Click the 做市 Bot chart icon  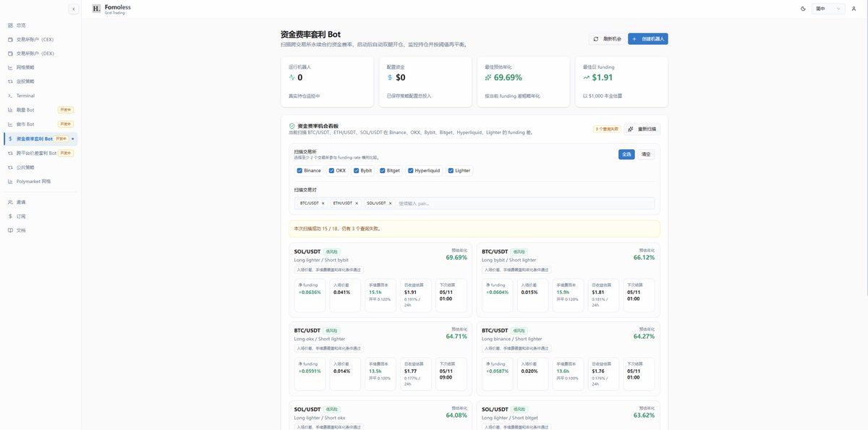(x=10, y=124)
